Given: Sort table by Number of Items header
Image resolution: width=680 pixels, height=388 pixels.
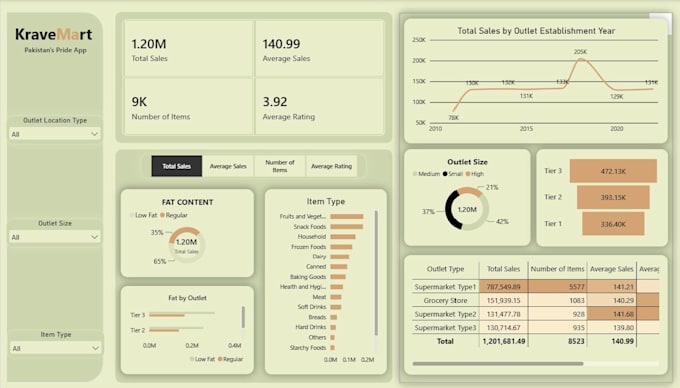Looking at the screenshot, I should pos(557,269).
